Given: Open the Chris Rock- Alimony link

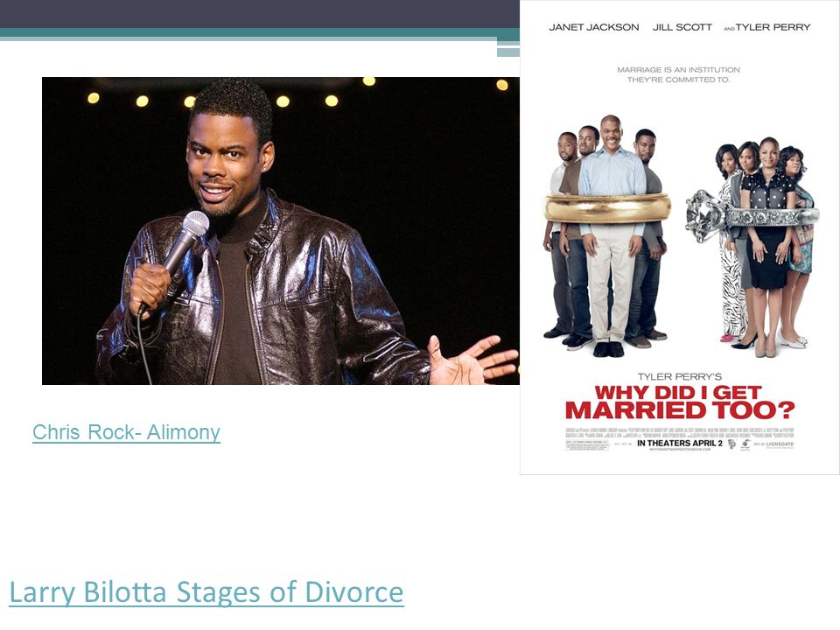Looking at the screenshot, I should (x=126, y=431).
